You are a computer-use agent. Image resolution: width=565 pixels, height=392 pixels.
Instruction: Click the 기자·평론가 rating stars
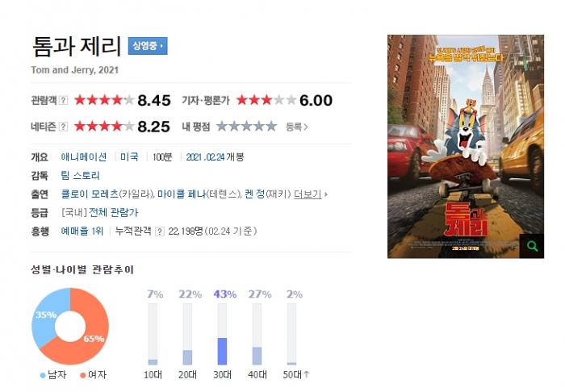[x=266, y=100]
